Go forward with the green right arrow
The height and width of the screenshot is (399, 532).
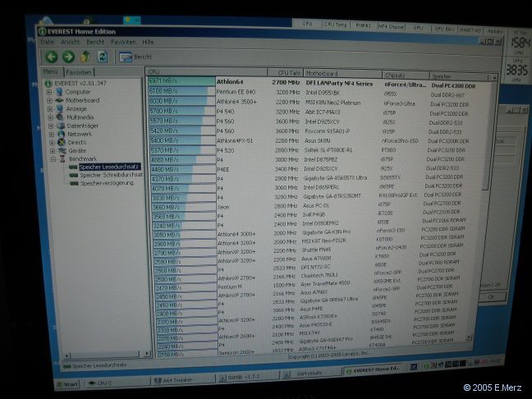68,57
